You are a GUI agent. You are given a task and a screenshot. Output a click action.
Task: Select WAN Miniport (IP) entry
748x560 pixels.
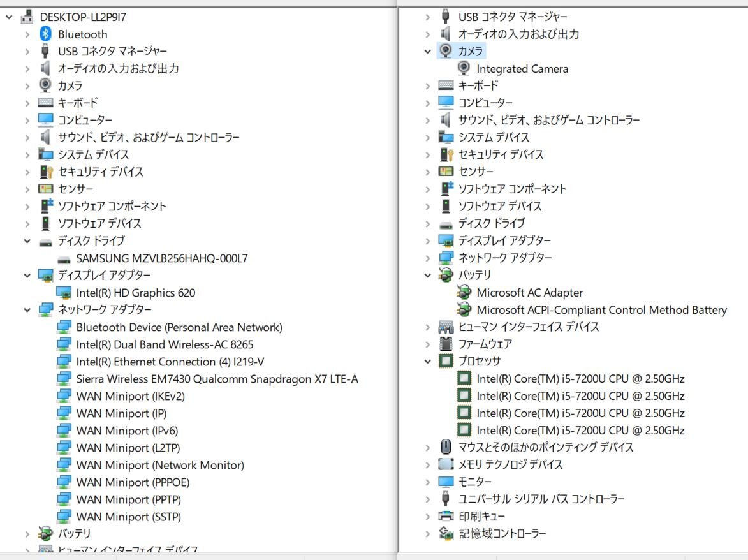coord(121,413)
